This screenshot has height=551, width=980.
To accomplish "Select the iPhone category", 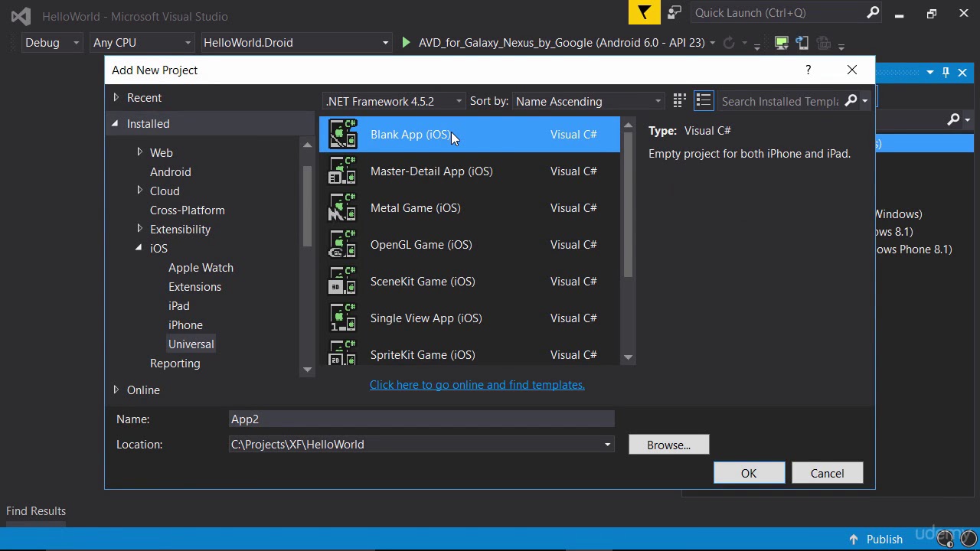I will (185, 324).
